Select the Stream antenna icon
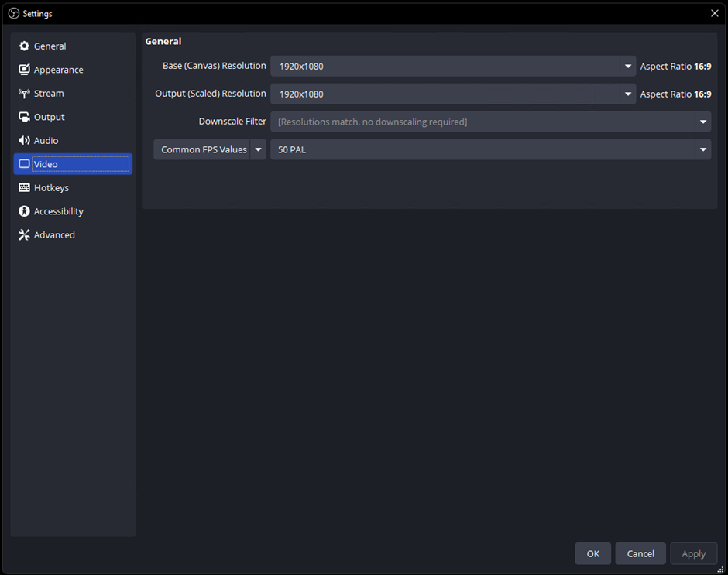Screen dimensions: 728x575 (x=24, y=94)
